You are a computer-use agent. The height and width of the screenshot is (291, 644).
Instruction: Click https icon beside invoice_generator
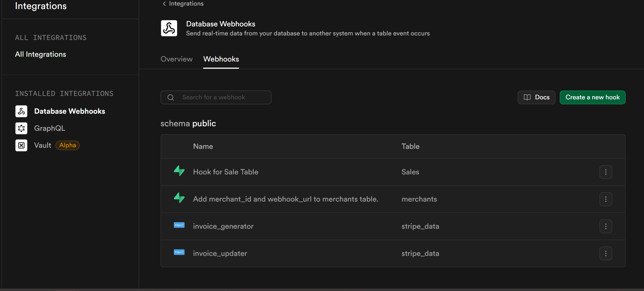tap(179, 225)
